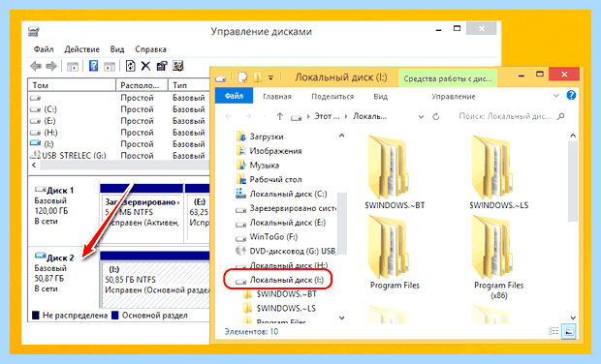The height and width of the screenshot is (364, 601).
Task: Click the properties icon in Disk Management toolbar
Action: [x=161, y=66]
